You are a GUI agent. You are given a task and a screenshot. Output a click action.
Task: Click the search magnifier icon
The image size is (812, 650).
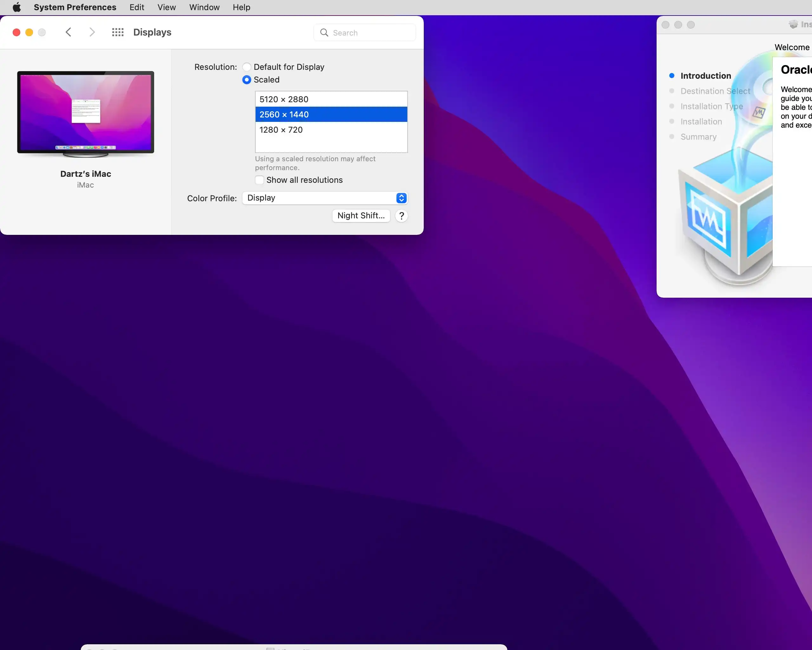pyautogui.click(x=324, y=33)
